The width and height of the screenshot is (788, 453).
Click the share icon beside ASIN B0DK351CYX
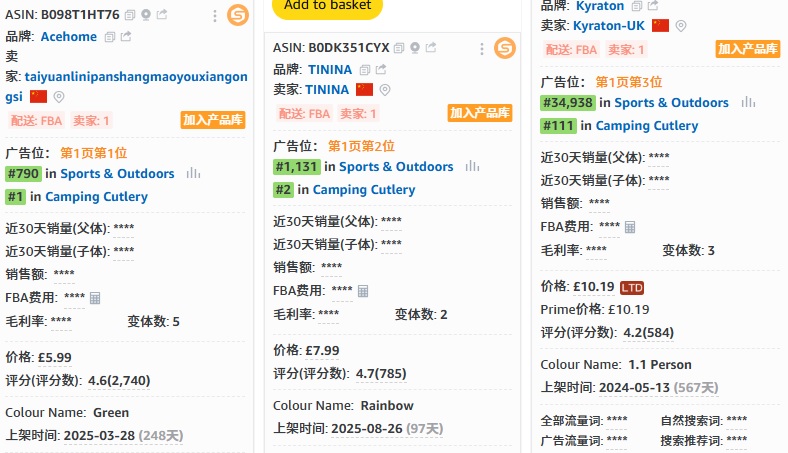point(431,48)
